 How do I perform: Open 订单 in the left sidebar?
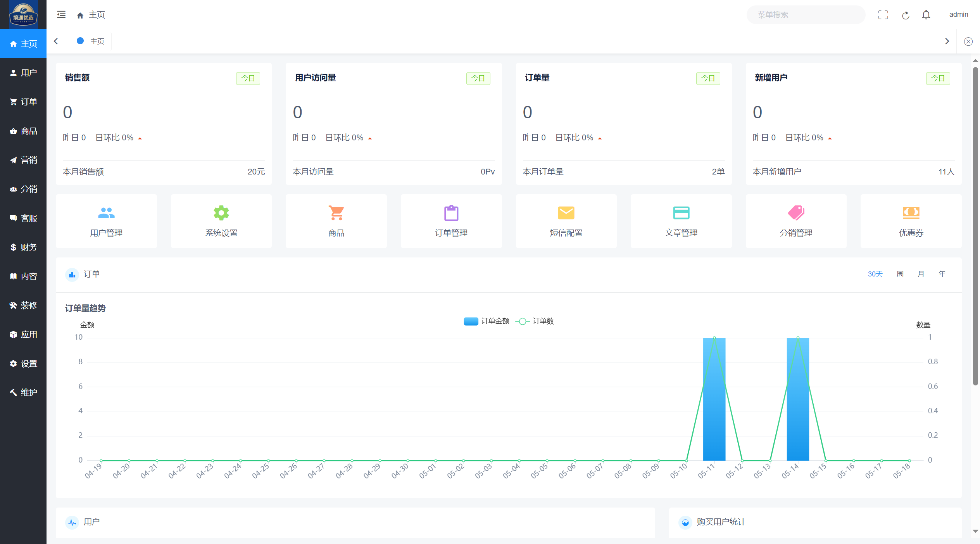click(23, 102)
